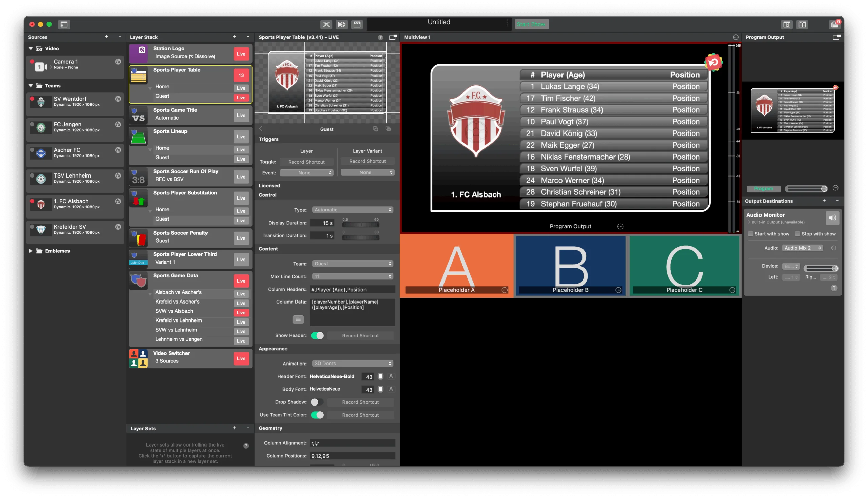Image resolution: width=868 pixels, height=498 pixels.
Task: Open Krefelder SV filter icon
Action: tap(118, 227)
